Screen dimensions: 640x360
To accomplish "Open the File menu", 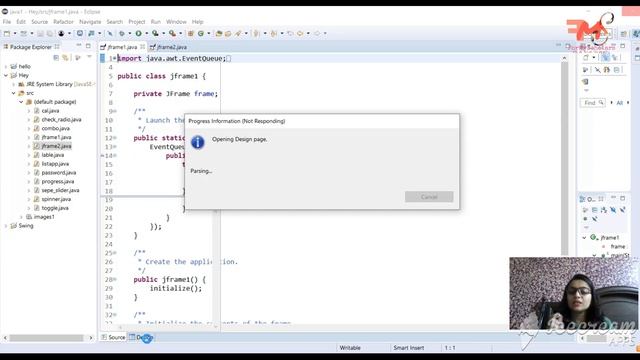I will click(7, 22).
